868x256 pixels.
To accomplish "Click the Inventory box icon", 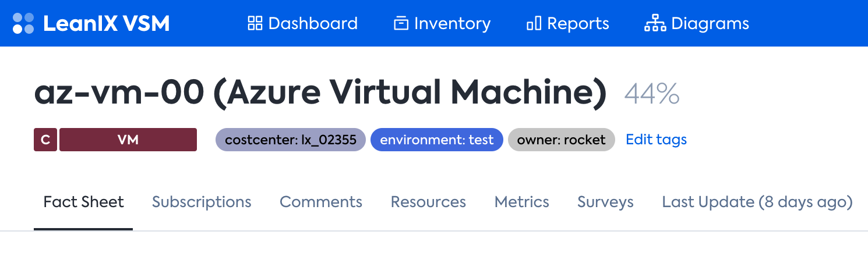I will pyautogui.click(x=401, y=23).
